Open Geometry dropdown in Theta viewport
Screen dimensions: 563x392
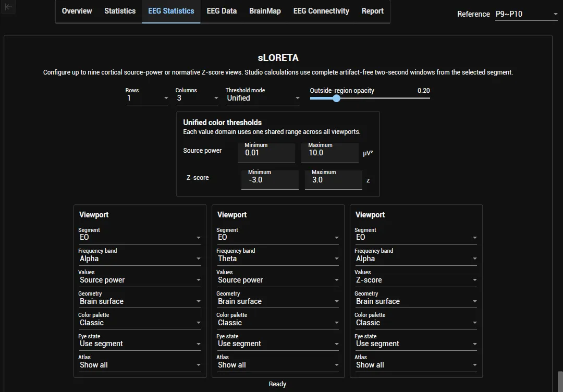point(278,301)
